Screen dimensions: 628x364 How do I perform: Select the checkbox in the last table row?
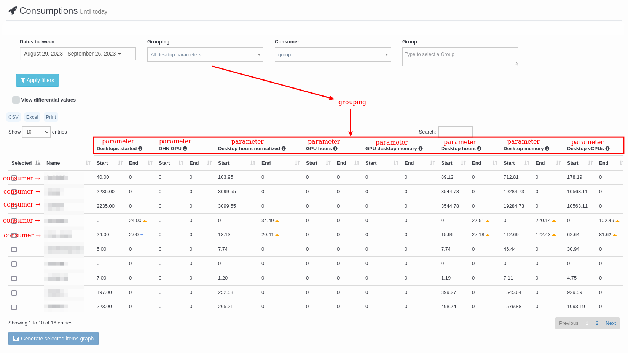click(14, 307)
